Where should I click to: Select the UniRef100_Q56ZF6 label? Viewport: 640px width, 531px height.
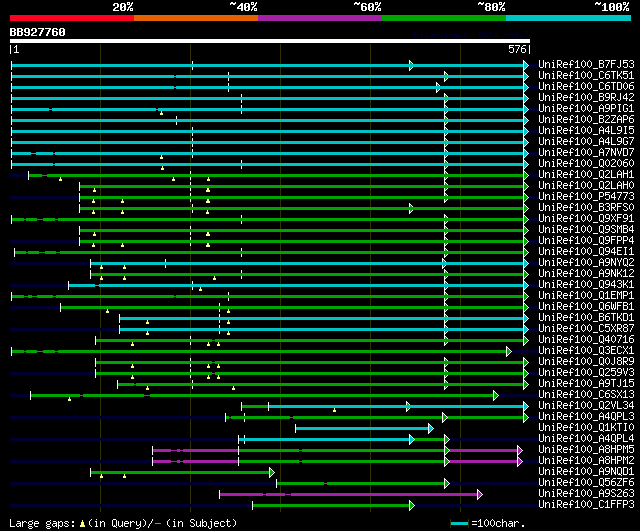(586, 483)
